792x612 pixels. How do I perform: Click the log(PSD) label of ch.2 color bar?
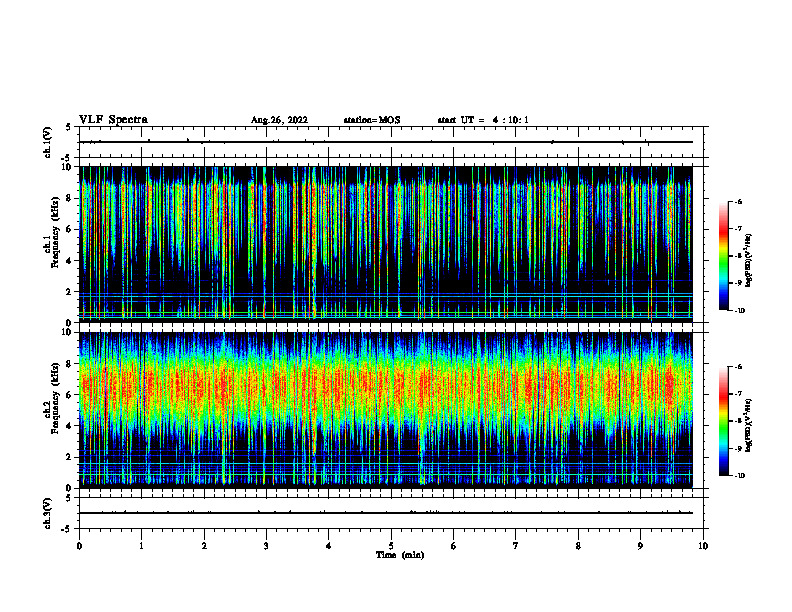(749, 425)
